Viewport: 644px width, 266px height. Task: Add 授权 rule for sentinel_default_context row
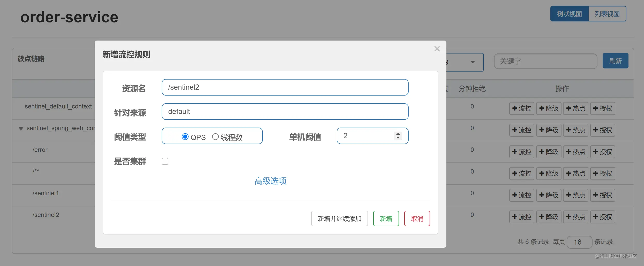(603, 108)
